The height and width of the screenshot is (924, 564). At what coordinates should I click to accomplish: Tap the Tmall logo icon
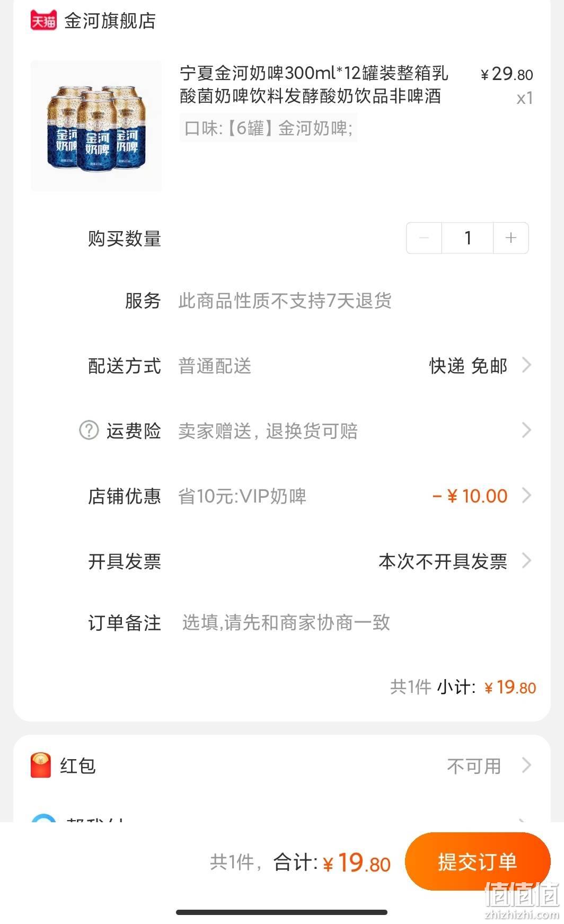[43, 21]
